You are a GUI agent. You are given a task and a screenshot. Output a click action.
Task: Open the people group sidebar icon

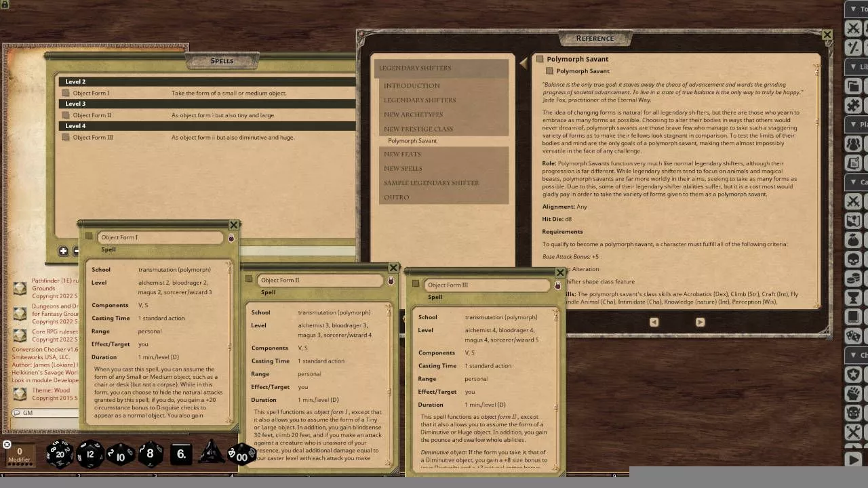(854, 144)
